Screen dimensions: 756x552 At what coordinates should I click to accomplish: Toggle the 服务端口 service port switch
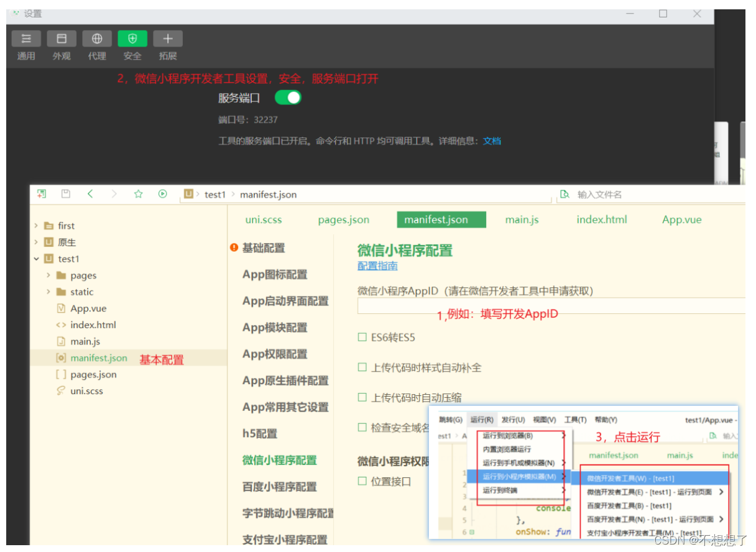point(288,98)
